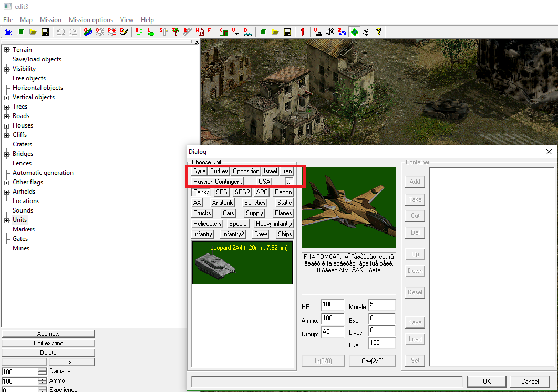Click the Delete button in left panel
The width and height of the screenshot is (558, 392).
coord(48,353)
